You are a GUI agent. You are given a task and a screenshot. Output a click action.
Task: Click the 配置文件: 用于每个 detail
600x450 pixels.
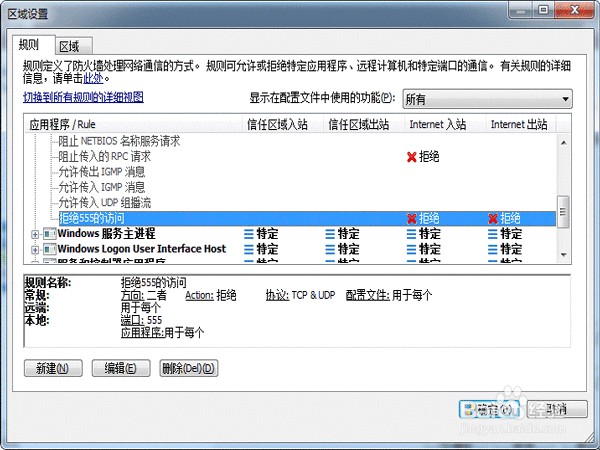(389, 295)
